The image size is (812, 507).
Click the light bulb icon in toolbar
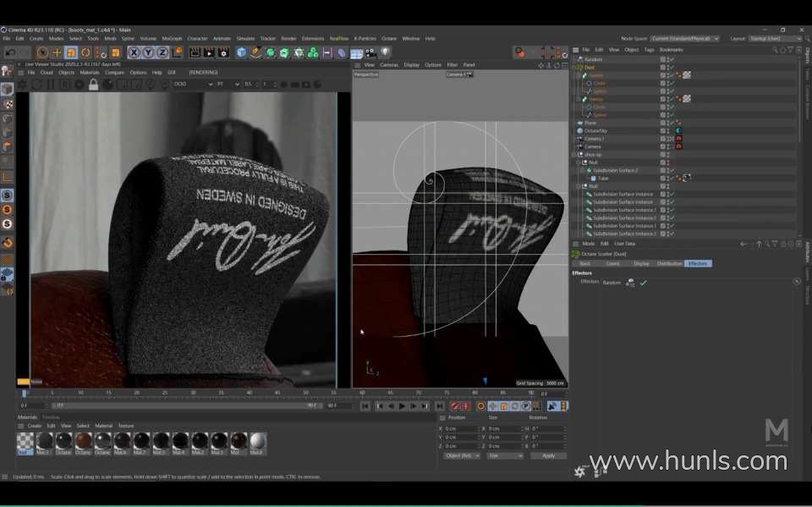pyautogui.click(x=385, y=52)
